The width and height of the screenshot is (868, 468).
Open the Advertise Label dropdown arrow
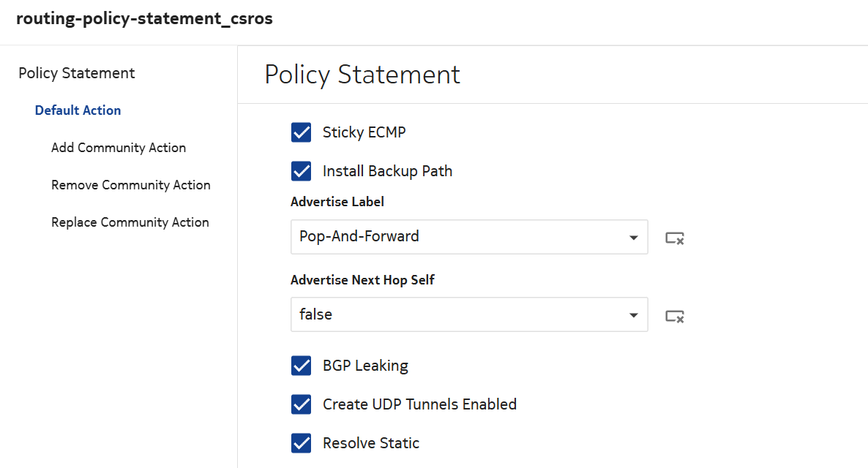[x=633, y=238]
